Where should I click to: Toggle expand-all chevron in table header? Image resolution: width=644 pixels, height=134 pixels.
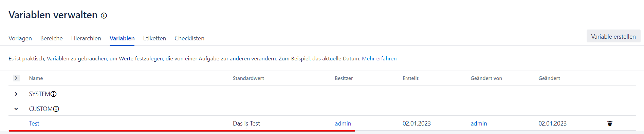point(16,78)
